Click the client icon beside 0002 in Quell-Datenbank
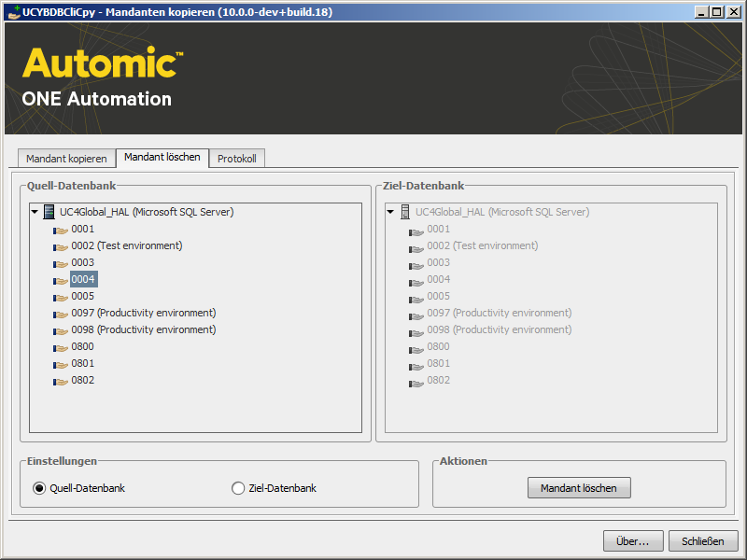The height and width of the screenshot is (560, 747). 60,247
